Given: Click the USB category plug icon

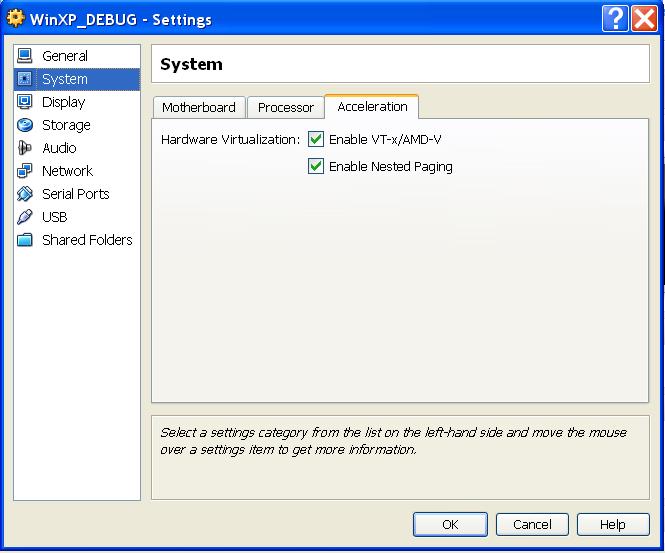Looking at the screenshot, I should [25, 217].
